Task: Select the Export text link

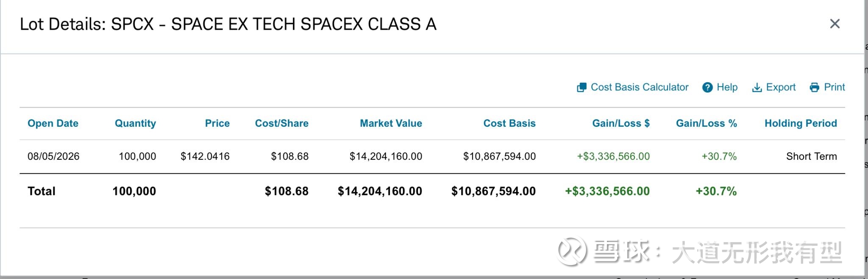Action: coord(781,87)
